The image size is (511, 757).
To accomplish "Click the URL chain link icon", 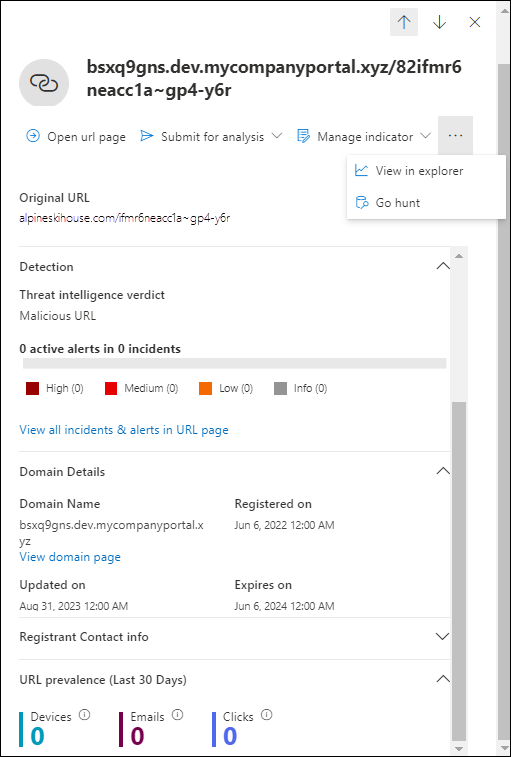I will click(44, 83).
